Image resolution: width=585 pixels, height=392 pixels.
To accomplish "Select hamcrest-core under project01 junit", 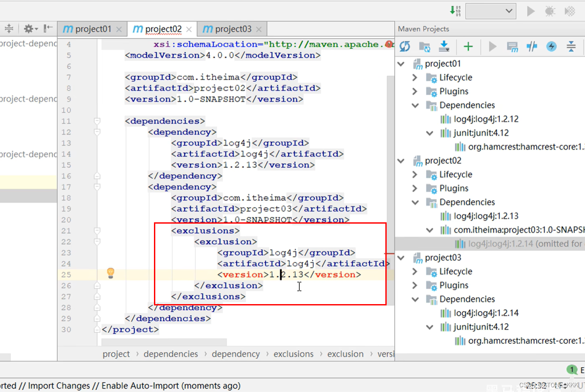I will [519, 147].
